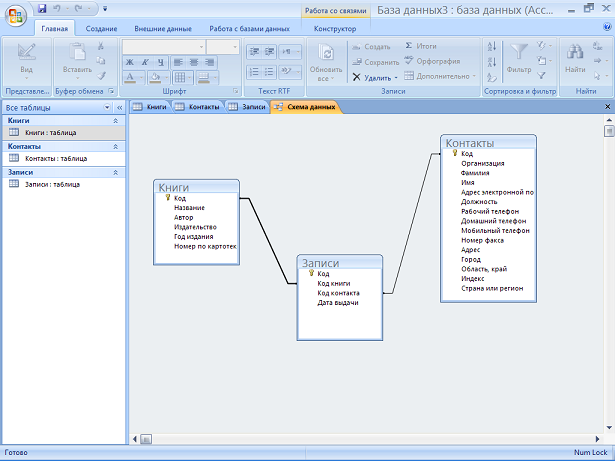Collapse navigation pane with shutter button
This screenshot has height=461, width=615.
pos(119,107)
